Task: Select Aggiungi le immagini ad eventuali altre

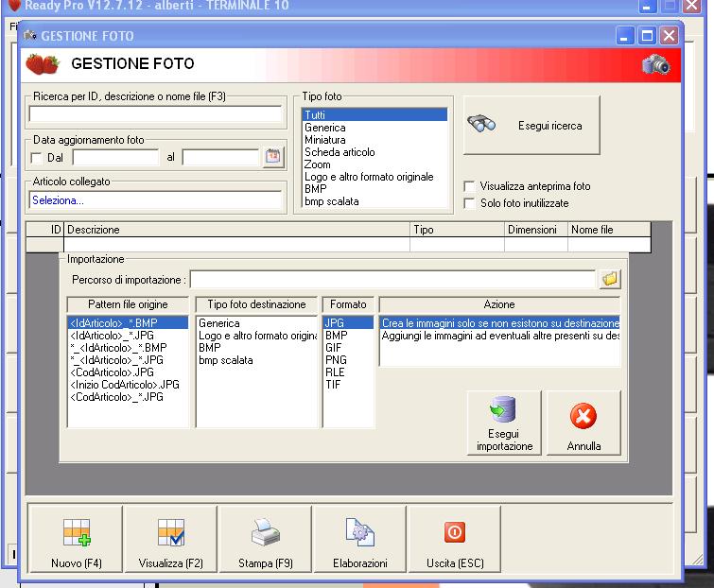Action: 499,336
